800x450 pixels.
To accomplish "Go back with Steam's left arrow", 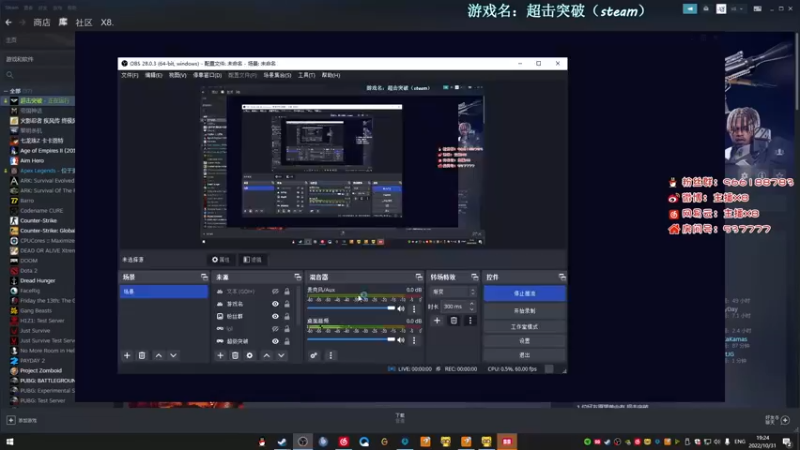I will (9, 22).
